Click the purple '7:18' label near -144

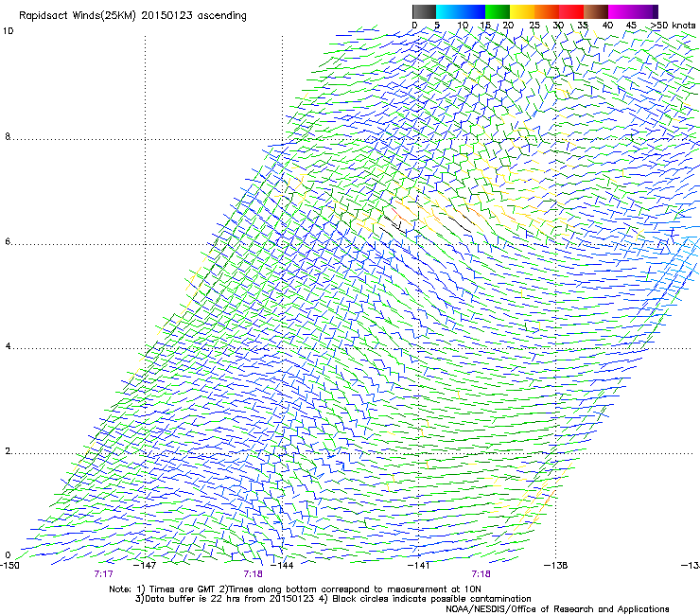[x=254, y=574]
